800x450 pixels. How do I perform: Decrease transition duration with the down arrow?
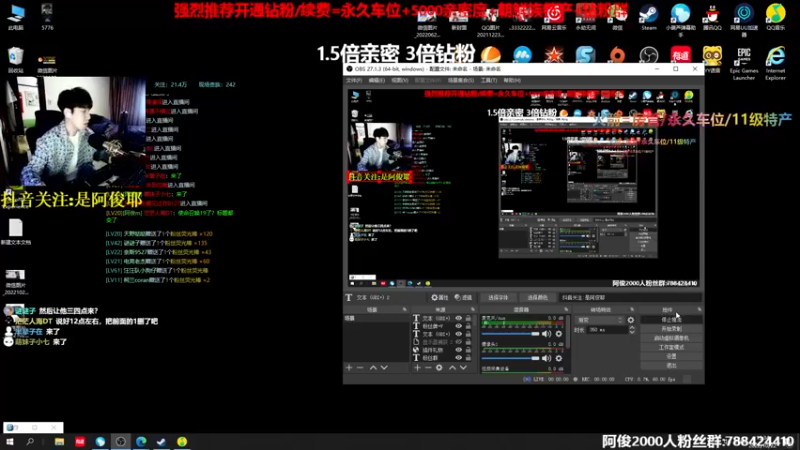click(x=632, y=332)
